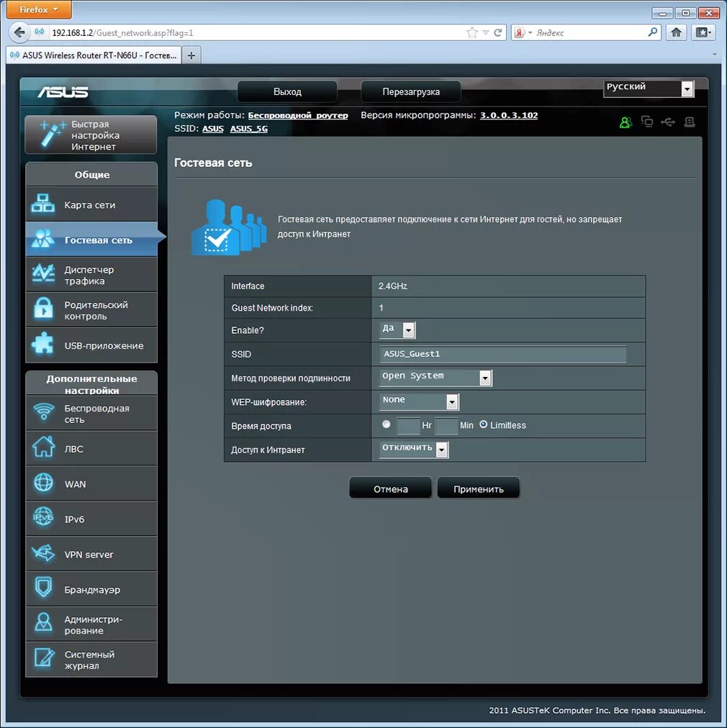Click the firewall shield icon
The image size is (727, 728).
[44, 588]
